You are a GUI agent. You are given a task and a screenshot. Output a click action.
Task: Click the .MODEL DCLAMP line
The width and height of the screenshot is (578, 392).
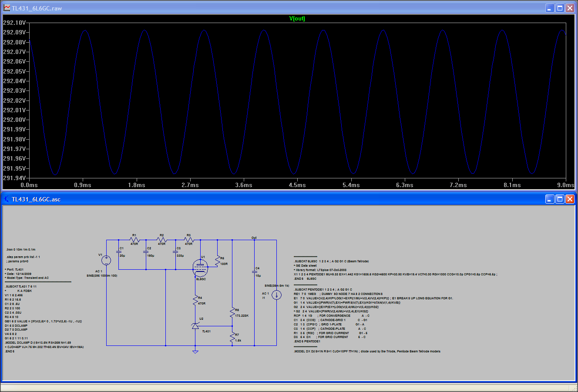[x=37, y=343]
